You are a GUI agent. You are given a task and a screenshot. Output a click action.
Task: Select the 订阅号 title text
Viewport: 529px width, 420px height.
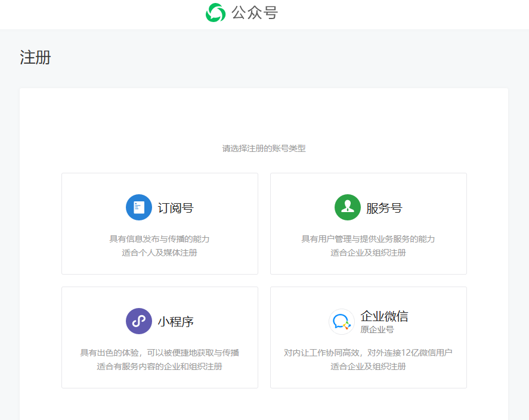175,208
